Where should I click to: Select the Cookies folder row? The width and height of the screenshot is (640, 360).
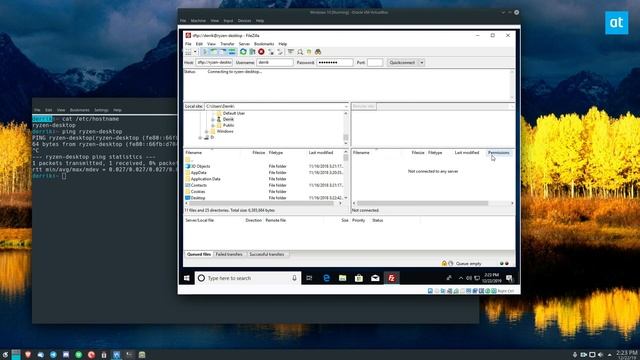(x=264, y=191)
